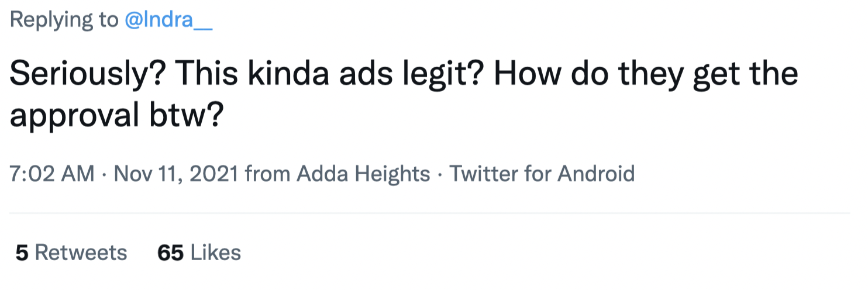Screen dimensions: 868x290
Task: Open the Nov 11, 2021 date link
Action: coord(176,174)
